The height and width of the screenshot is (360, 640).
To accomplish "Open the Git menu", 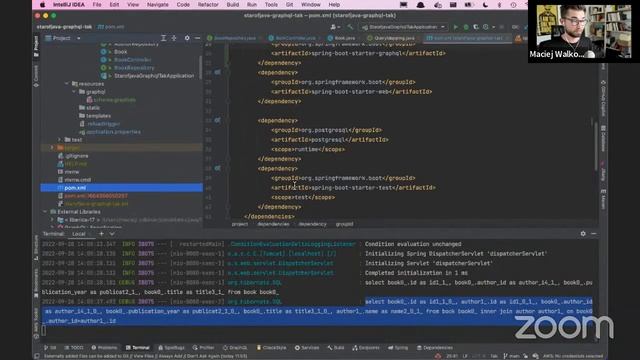I will (x=289, y=5).
